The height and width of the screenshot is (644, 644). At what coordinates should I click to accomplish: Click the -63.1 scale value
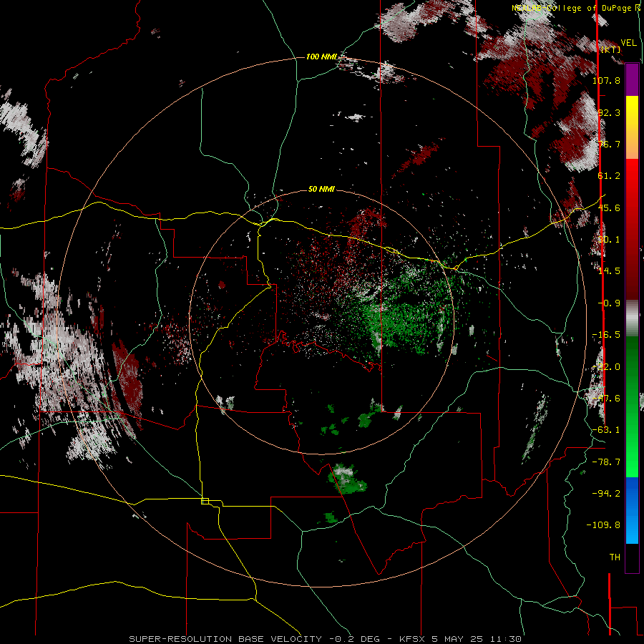tap(606, 430)
